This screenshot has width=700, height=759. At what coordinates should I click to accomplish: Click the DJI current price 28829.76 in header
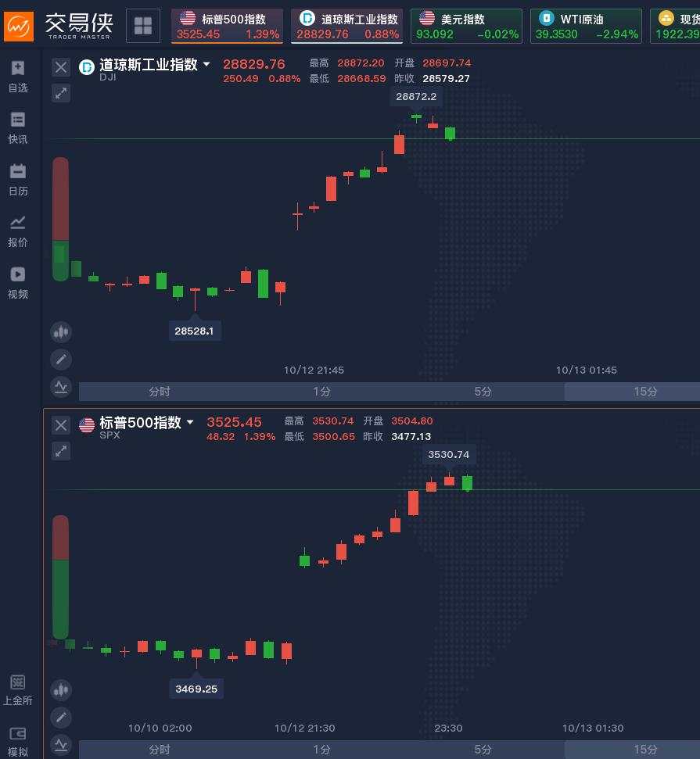(254, 64)
